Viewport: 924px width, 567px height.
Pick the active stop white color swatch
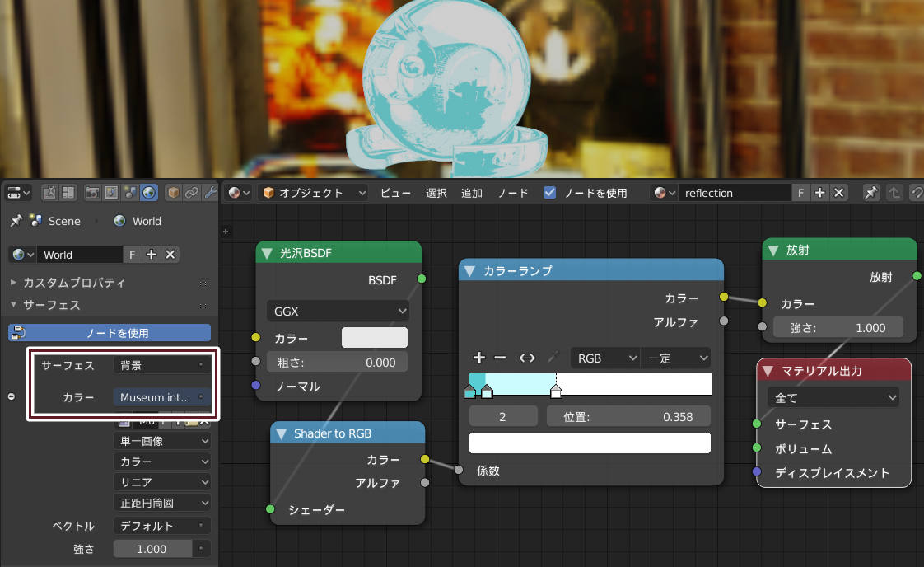590,443
